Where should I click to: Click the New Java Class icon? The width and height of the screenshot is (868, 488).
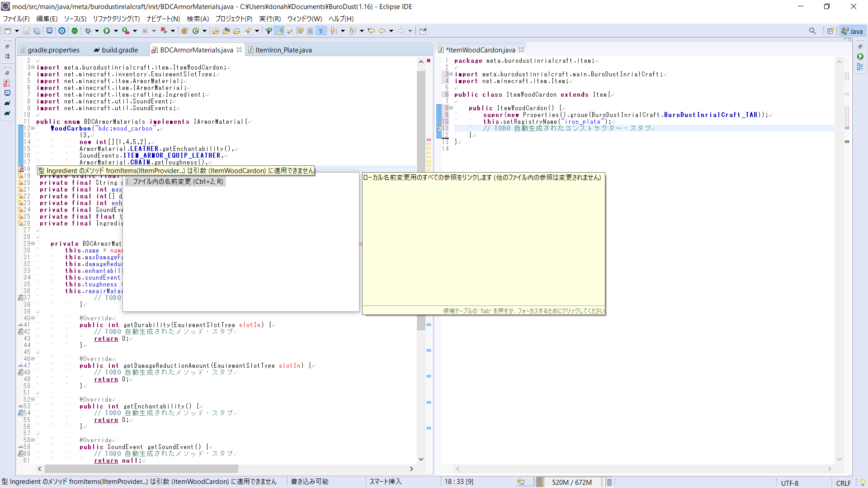coord(196,31)
